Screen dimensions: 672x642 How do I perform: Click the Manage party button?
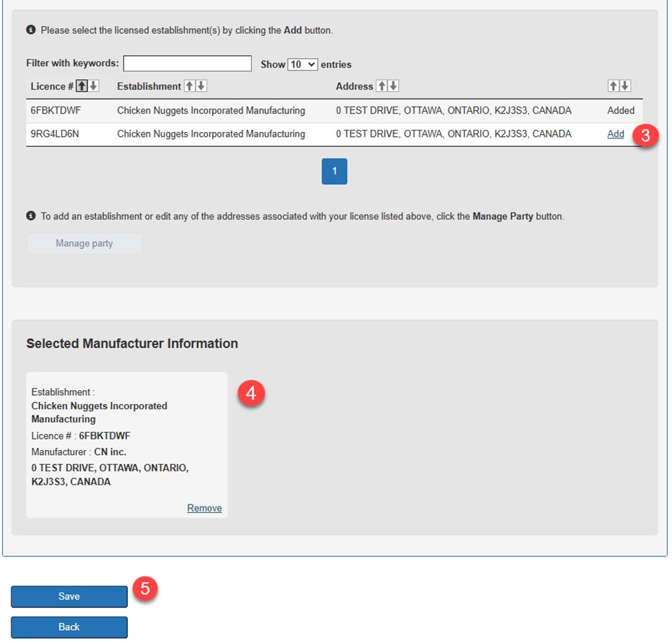pos(84,243)
